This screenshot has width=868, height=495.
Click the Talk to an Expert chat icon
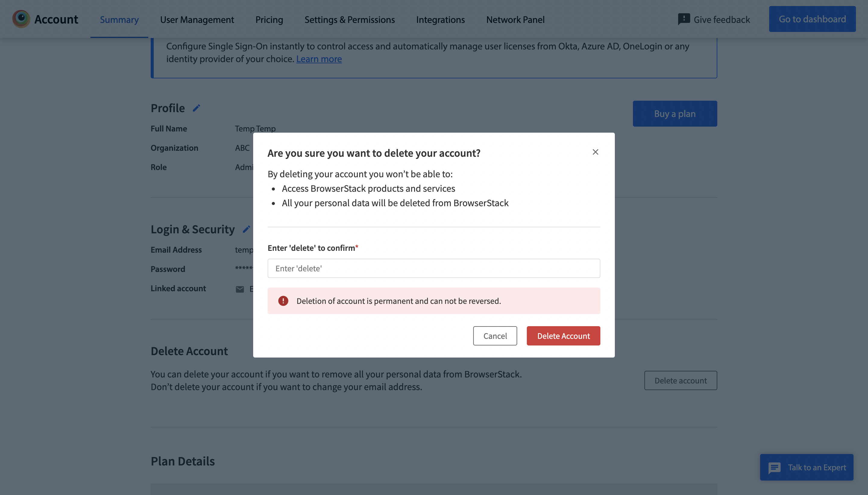click(x=776, y=467)
